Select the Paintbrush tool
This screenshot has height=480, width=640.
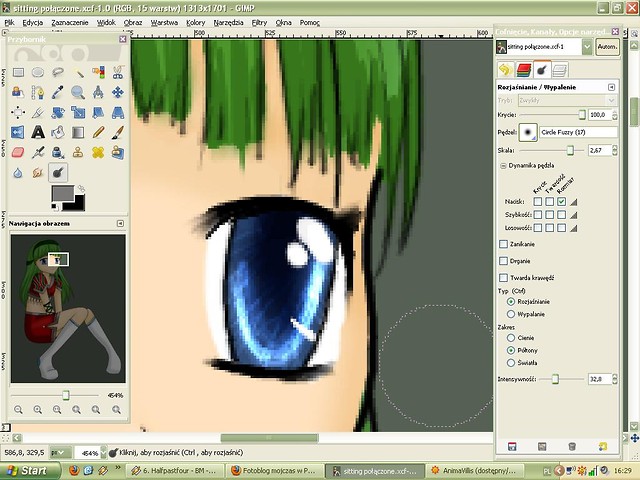[118, 132]
